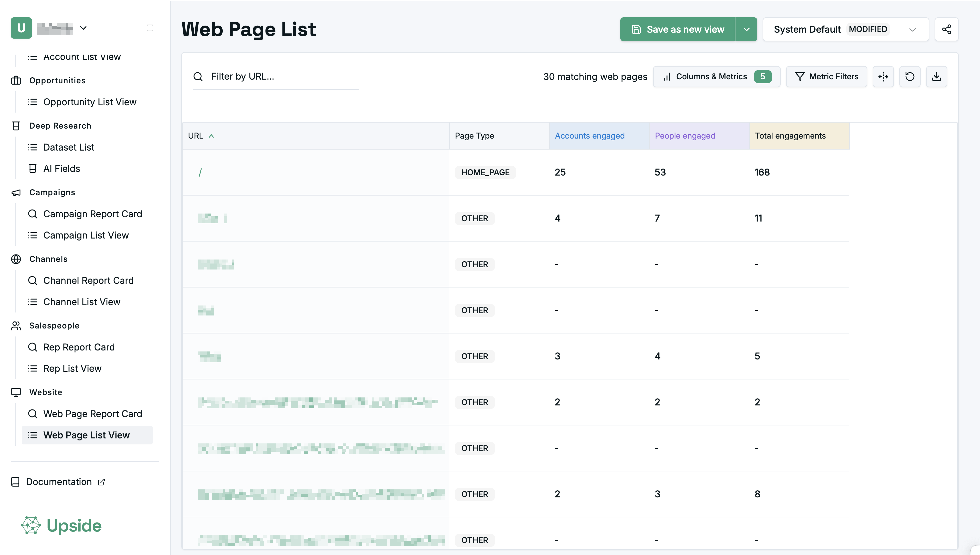Open the Documentation link
Viewport: 980px width, 555px height.
(59, 482)
